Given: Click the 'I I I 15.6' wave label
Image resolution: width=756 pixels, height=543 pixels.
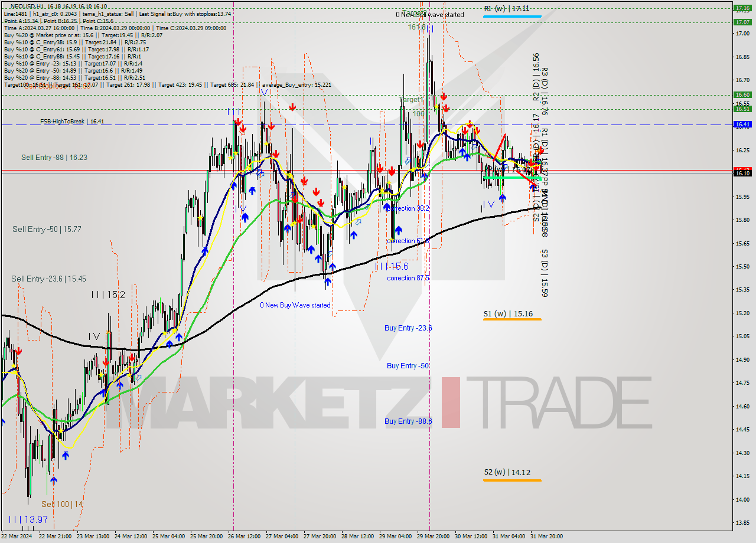Looking at the screenshot, I should pos(392,267).
